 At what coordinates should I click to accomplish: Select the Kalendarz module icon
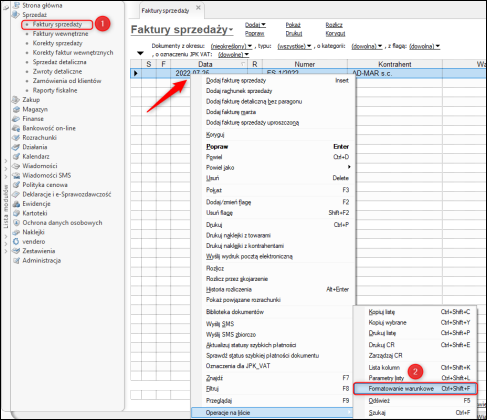[16, 157]
